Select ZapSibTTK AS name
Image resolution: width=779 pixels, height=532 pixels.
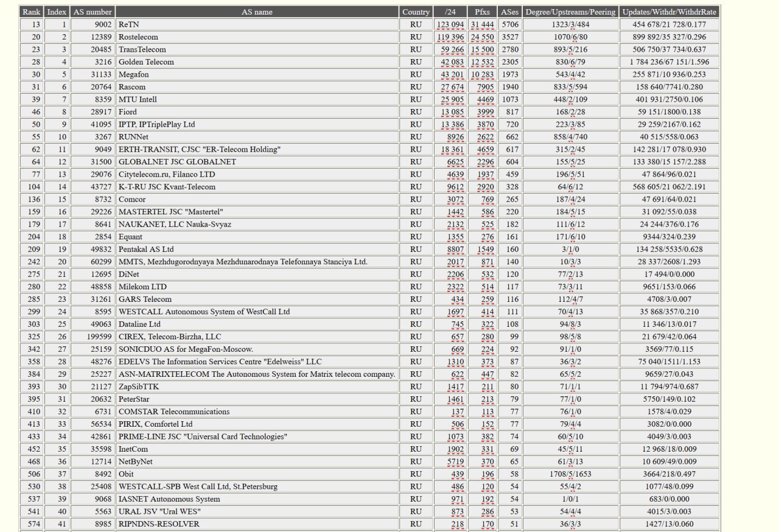pyautogui.click(x=257, y=386)
